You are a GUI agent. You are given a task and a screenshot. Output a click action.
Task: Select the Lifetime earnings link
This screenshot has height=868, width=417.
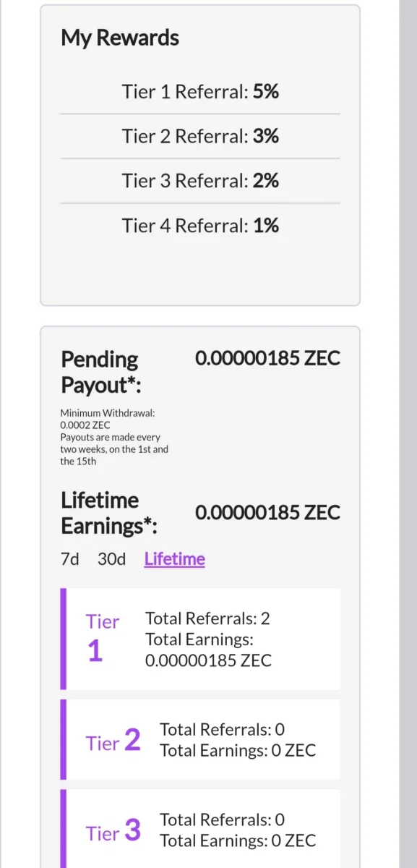coord(174,559)
